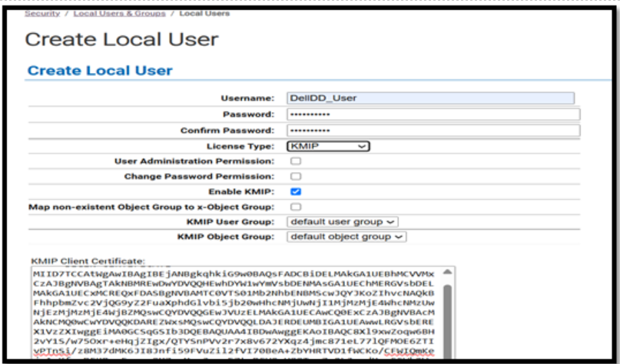The height and width of the screenshot is (364, 620).
Task: Toggle Map non-existent Object Group checkbox
Action: (295, 207)
